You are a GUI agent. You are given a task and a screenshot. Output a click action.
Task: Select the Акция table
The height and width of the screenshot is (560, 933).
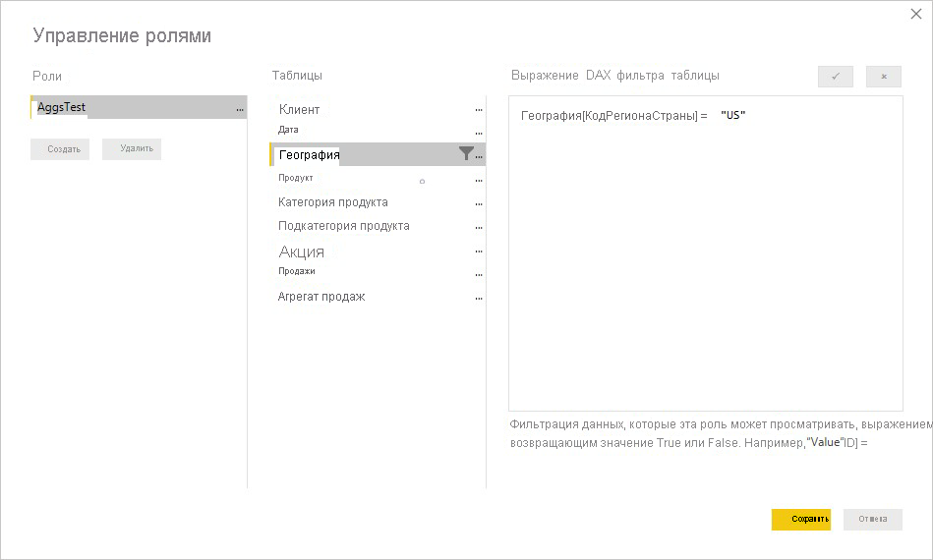pos(378,252)
